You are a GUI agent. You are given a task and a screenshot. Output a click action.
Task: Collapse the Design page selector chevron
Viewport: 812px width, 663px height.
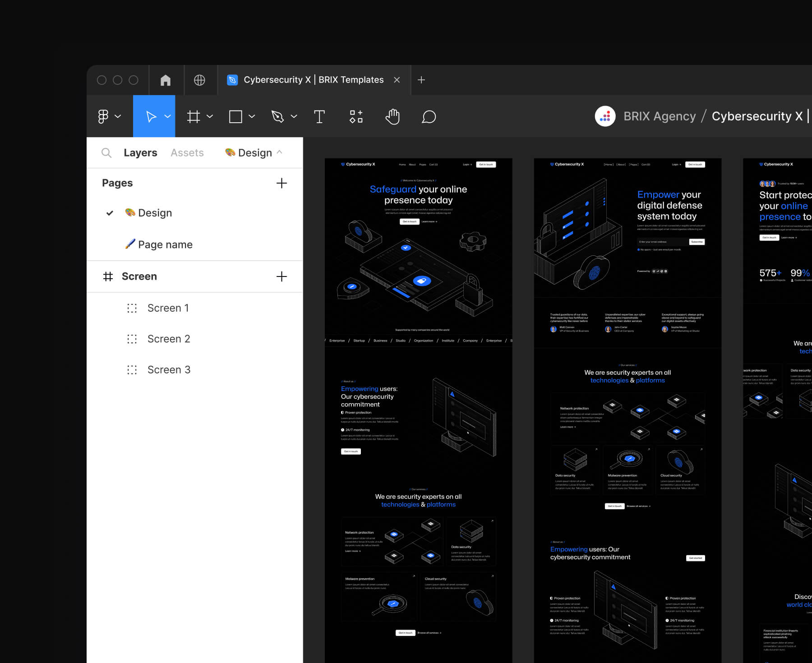[280, 152]
